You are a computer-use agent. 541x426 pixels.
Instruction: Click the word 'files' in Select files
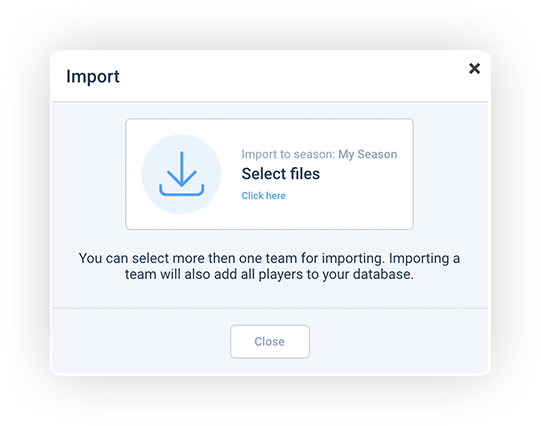point(305,174)
